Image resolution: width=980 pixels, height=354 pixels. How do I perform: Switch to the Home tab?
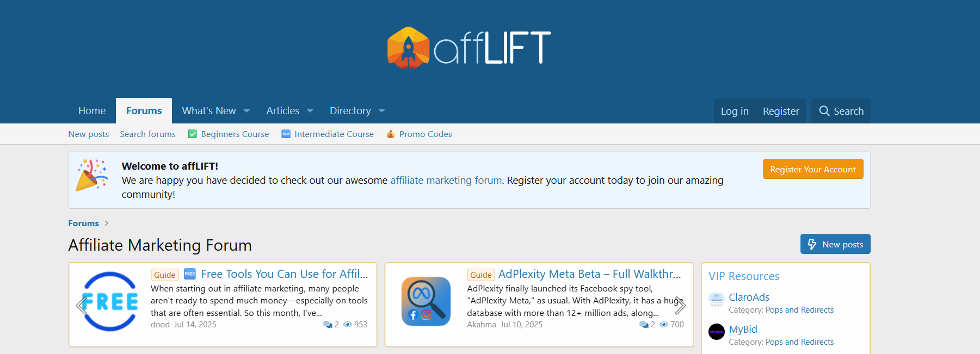92,111
